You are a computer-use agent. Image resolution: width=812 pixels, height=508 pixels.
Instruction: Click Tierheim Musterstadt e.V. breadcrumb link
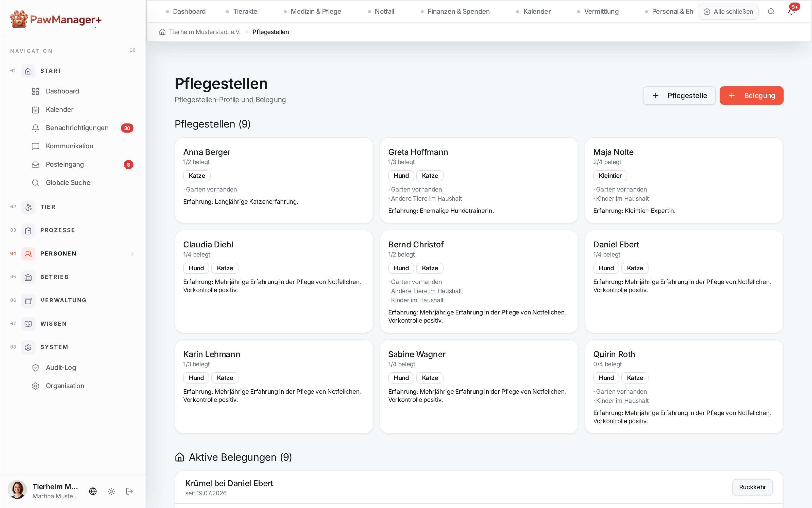[205, 32]
